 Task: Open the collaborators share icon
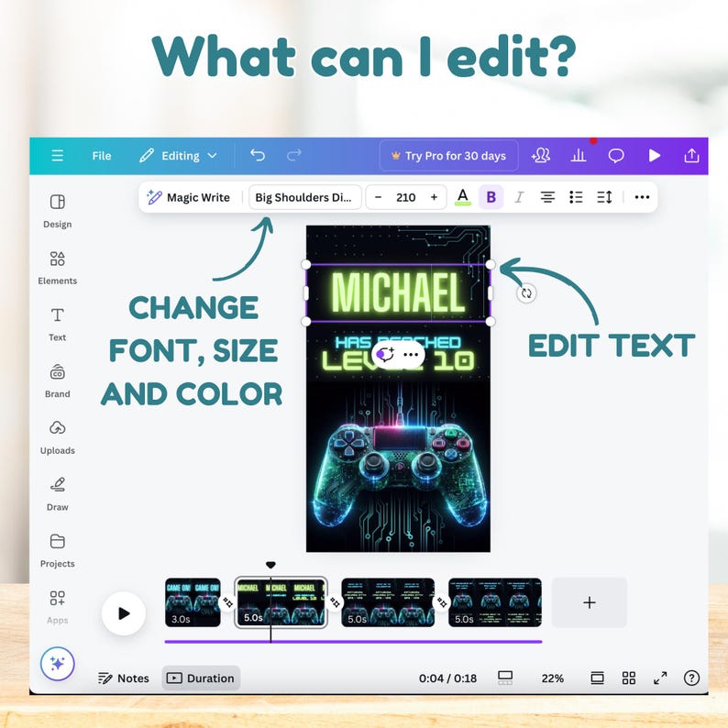pos(540,156)
